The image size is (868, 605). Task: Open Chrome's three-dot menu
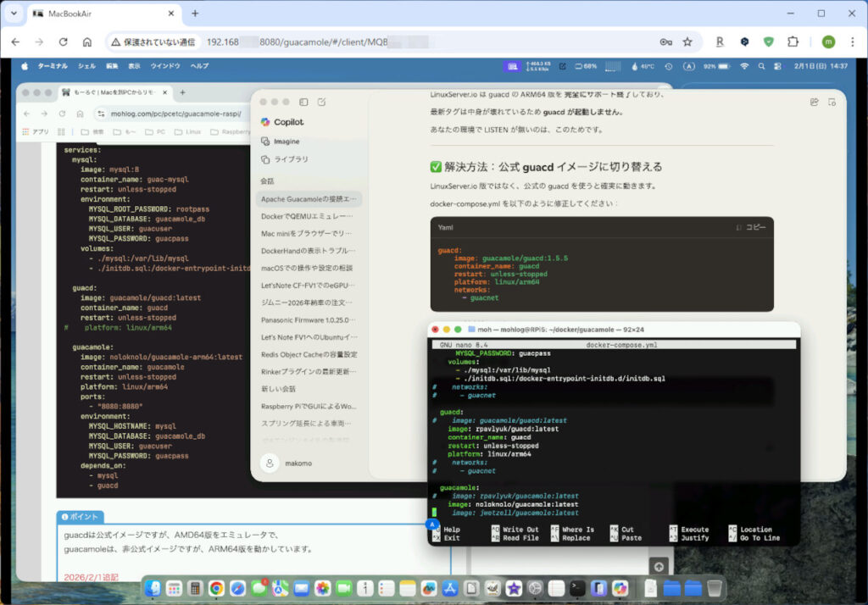851,41
